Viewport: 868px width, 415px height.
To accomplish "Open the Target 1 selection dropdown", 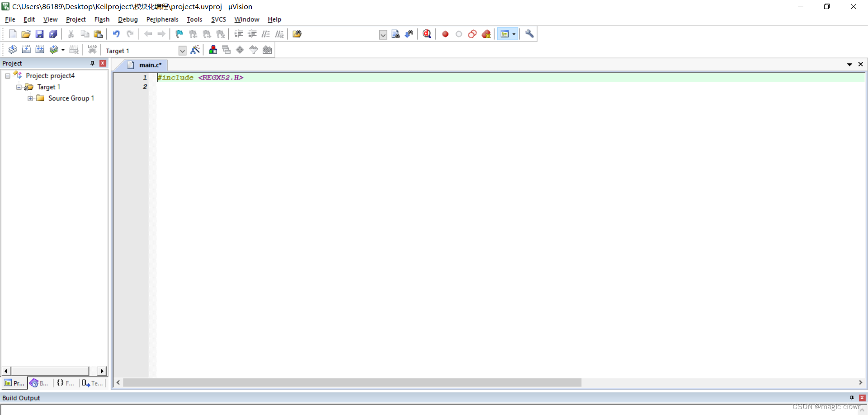I will 182,51.
